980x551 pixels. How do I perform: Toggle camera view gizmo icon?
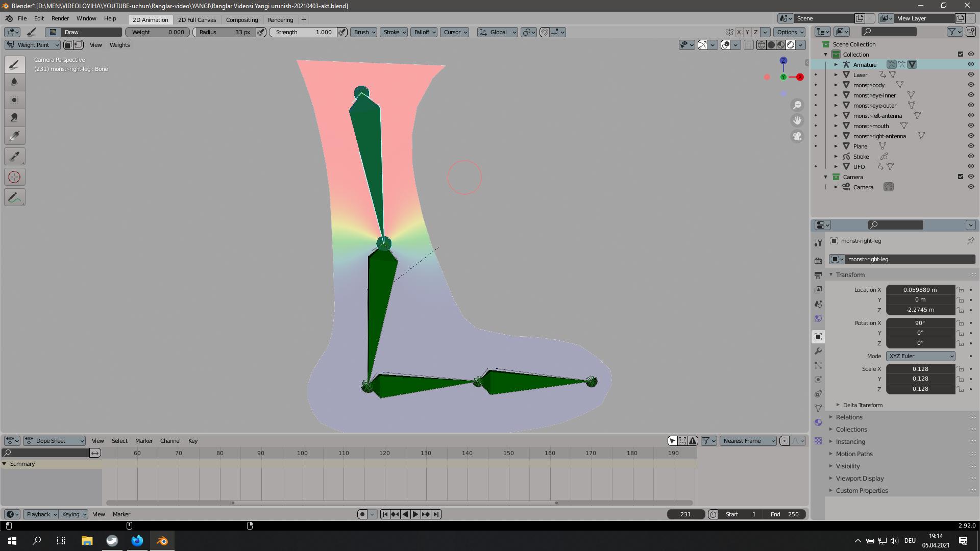pyautogui.click(x=797, y=136)
